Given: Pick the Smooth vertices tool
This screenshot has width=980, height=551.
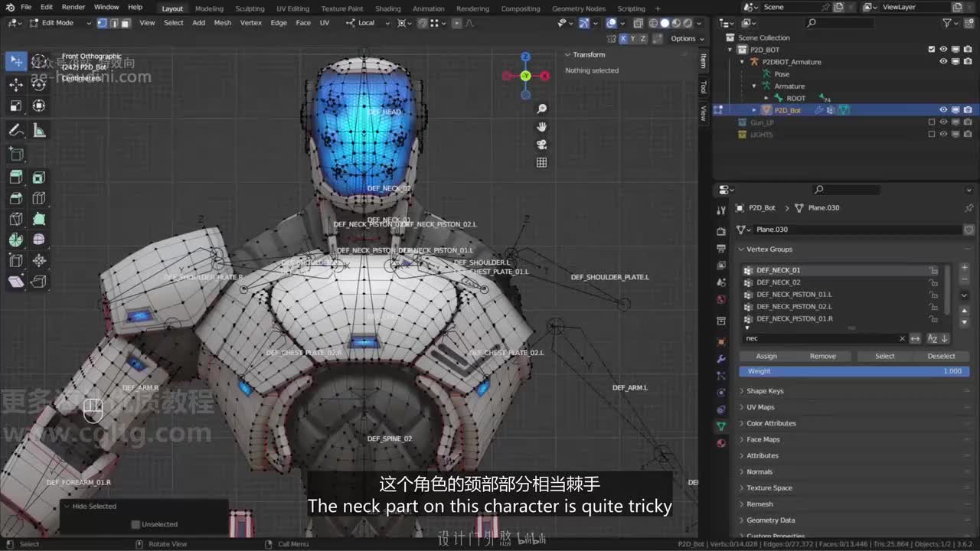Looking at the screenshot, I should pyautogui.click(x=39, y=240).
